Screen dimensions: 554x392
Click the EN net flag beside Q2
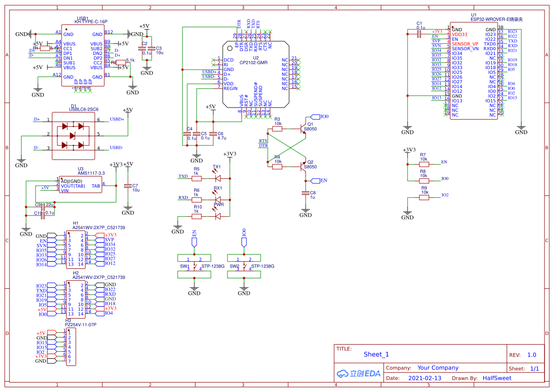318,181
